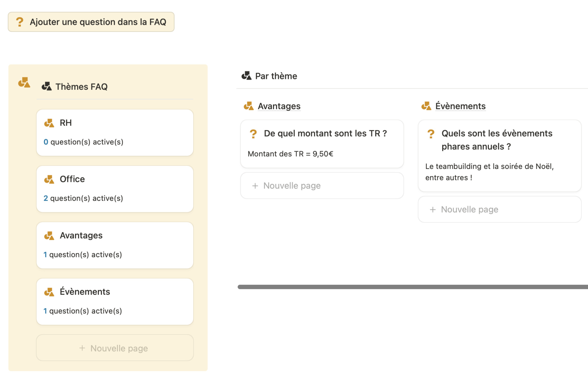Click the icon on the Évènements theme card
Image resolution: width=588 pixels, height=379 pixels.
(x=49, y=292)
